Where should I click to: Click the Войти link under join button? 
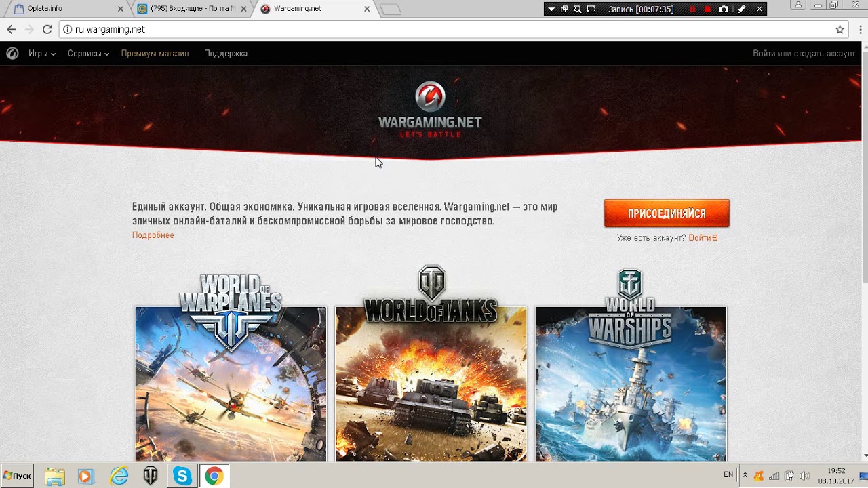[x=703, y=238]
